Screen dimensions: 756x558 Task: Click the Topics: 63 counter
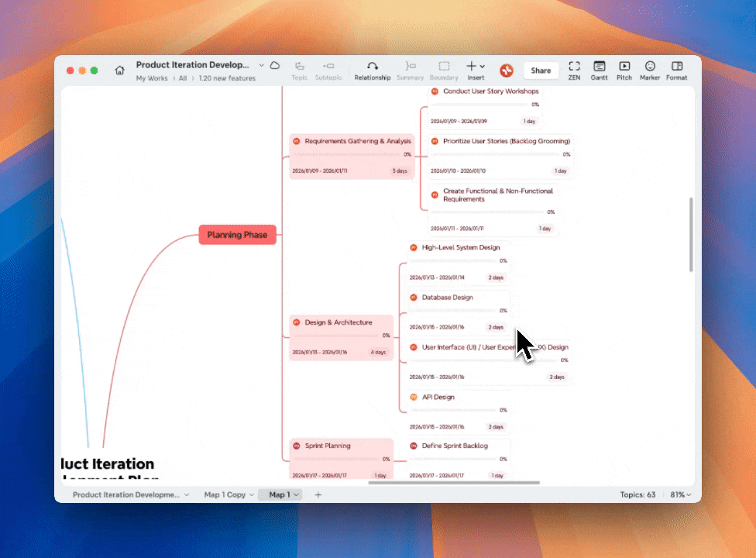pos(637,494)
